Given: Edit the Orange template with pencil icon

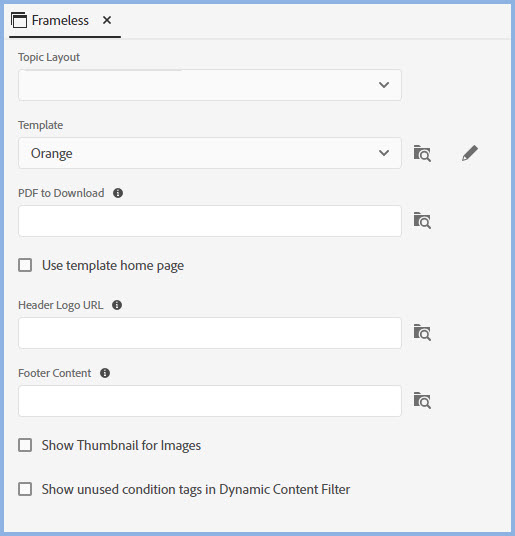Looking at the screenshot, I should click(470, 153).
